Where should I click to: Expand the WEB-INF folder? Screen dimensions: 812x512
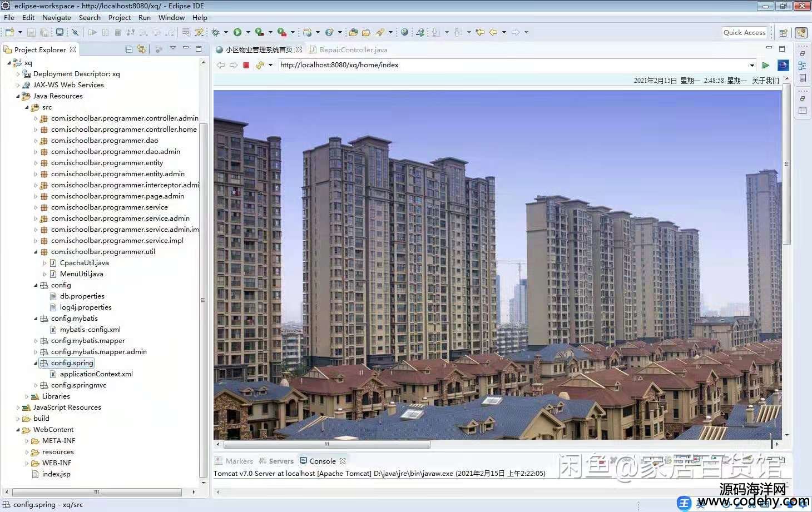pyautogui.click(x=27, y=463)
